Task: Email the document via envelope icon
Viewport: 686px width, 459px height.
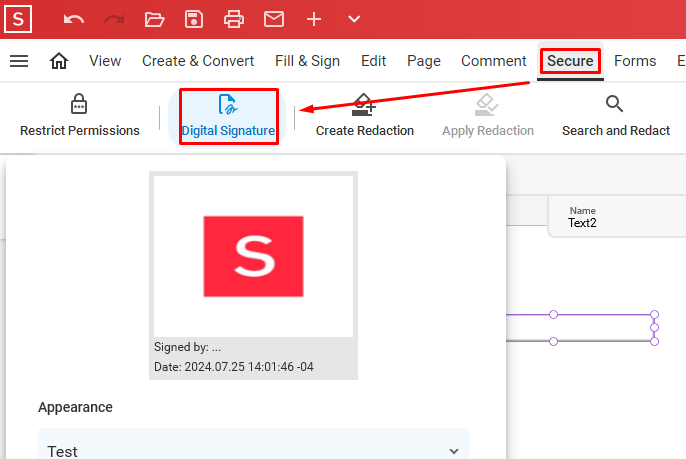Action: tap(274, 19)
